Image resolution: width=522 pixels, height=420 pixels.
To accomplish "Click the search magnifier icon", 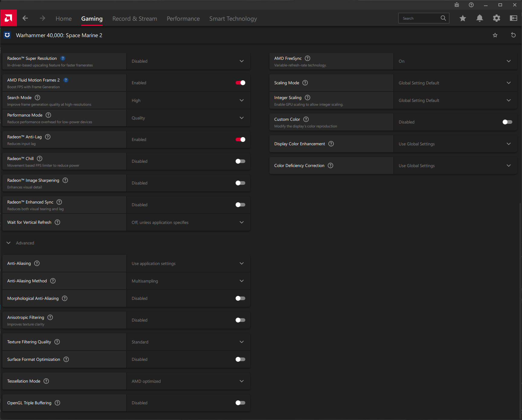I will 443,18.
